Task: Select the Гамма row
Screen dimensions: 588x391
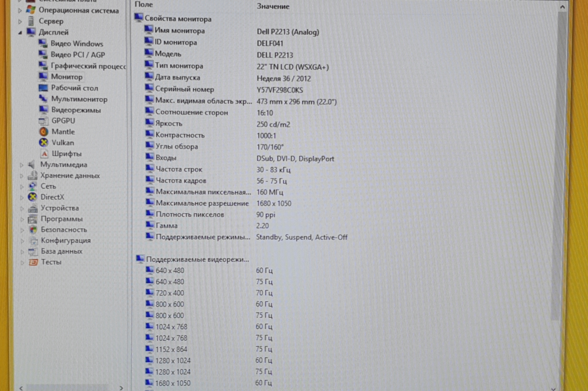Action: (x=207, y=226)
